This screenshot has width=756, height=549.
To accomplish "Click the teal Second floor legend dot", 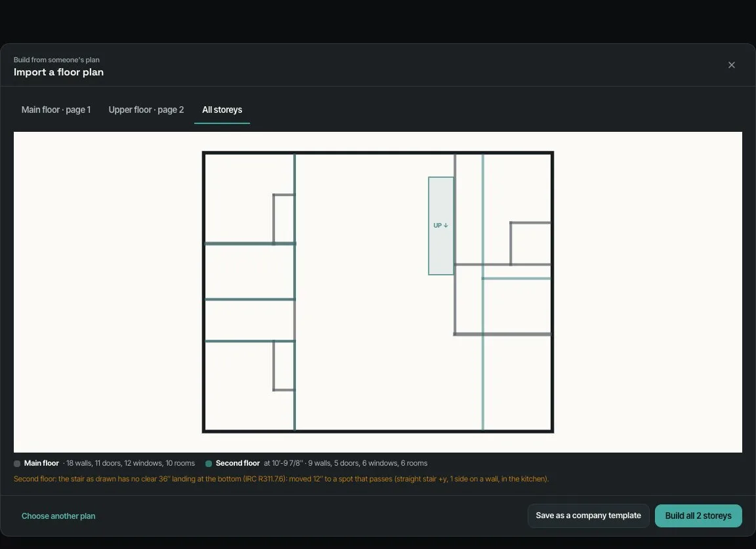I will pos(209,464).
